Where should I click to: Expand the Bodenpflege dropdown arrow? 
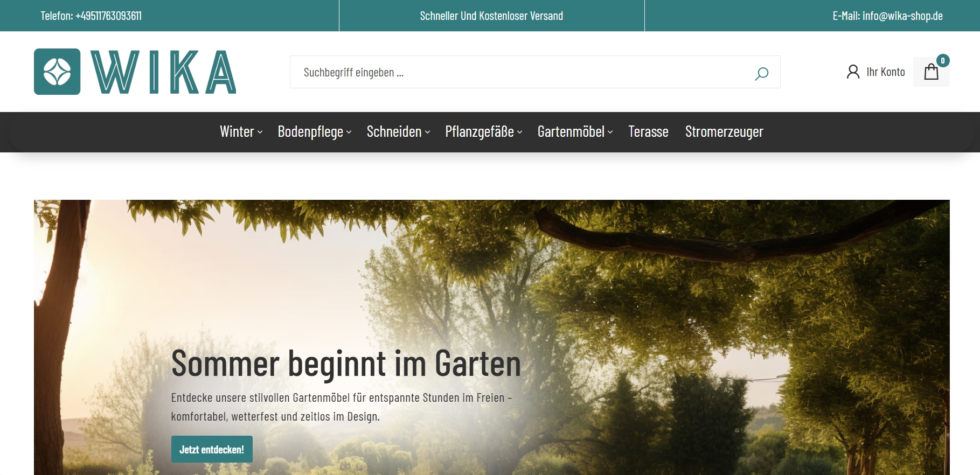(x=349, y=132)
